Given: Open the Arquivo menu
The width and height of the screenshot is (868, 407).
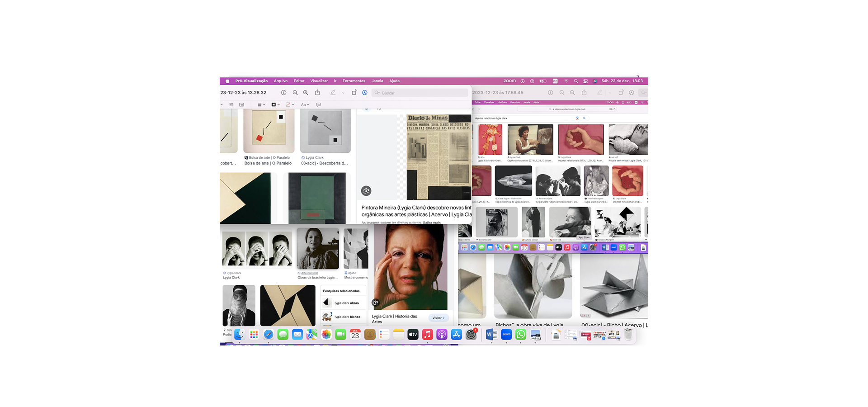Looking at the screenshot, I should (x=281, y=81).
